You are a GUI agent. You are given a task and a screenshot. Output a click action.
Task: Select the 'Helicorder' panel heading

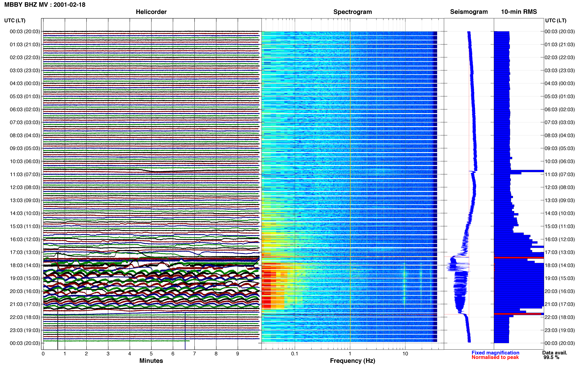click(x=151, y=12)
